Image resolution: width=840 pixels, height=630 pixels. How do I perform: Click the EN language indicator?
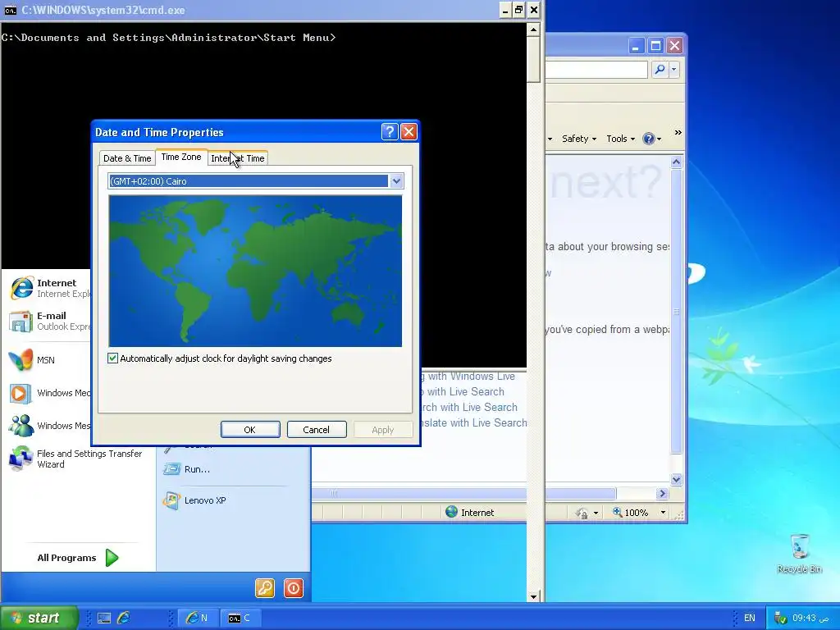[750, 619]
